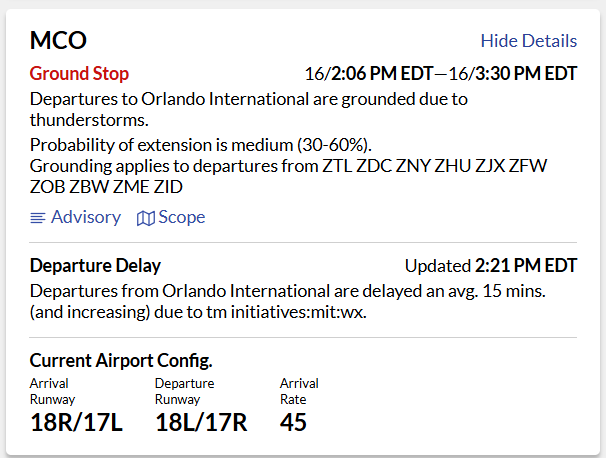
Task: Click the Departure Delay heading
Action: [x=95, y=266]
